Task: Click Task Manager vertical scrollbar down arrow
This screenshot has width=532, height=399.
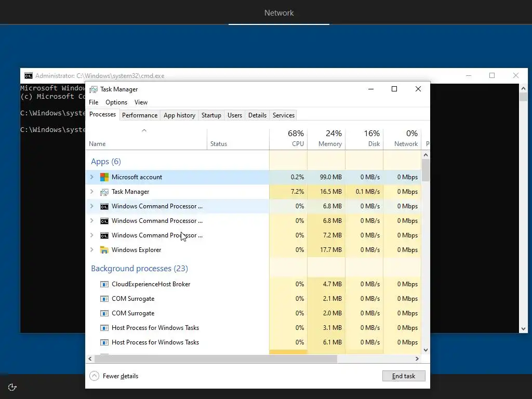Action: [x=426, y=350]
